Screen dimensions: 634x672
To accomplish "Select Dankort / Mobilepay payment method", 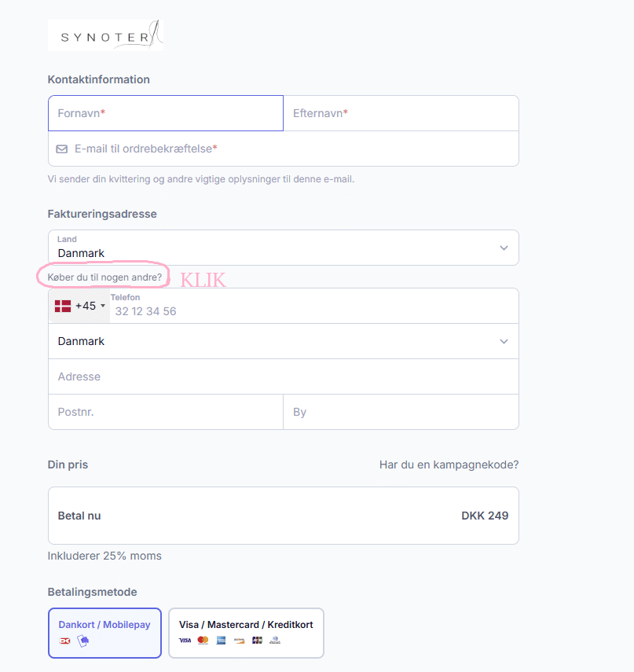I will tap(104, 632).
